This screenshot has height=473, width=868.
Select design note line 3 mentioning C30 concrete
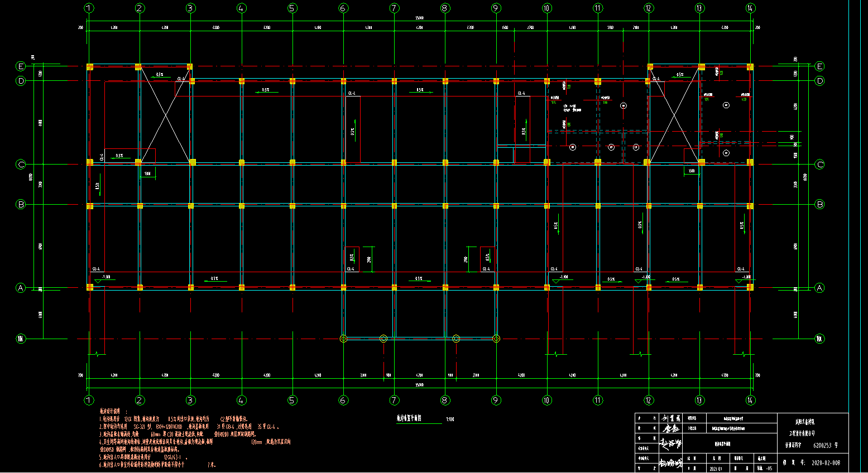[178, 434]
